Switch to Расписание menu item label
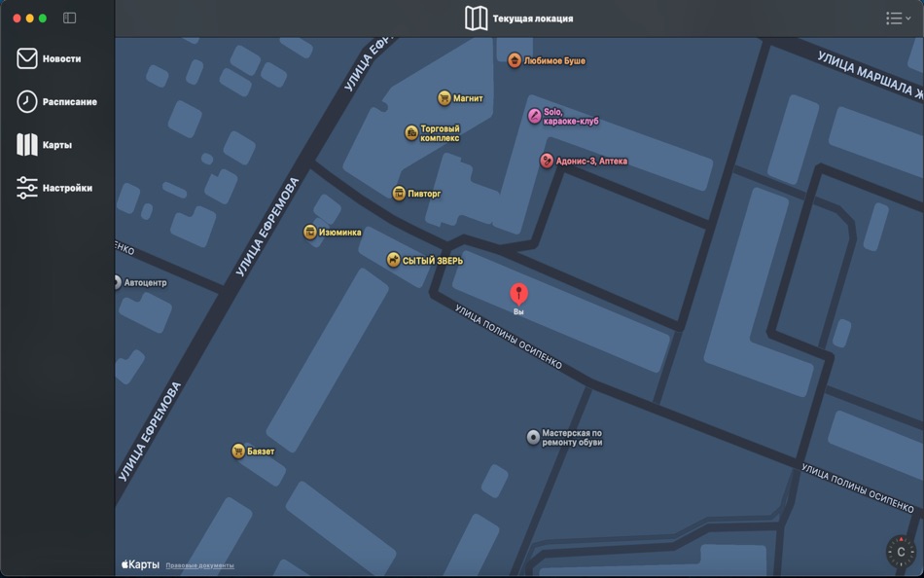The width and height of the screenshot is (924, 578). click(69, 101)
